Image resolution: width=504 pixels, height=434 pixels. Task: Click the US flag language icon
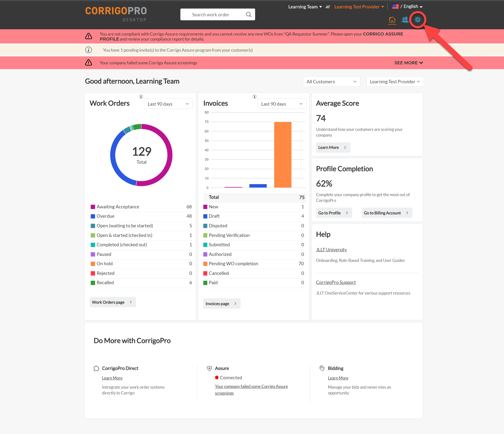point(395,6)
